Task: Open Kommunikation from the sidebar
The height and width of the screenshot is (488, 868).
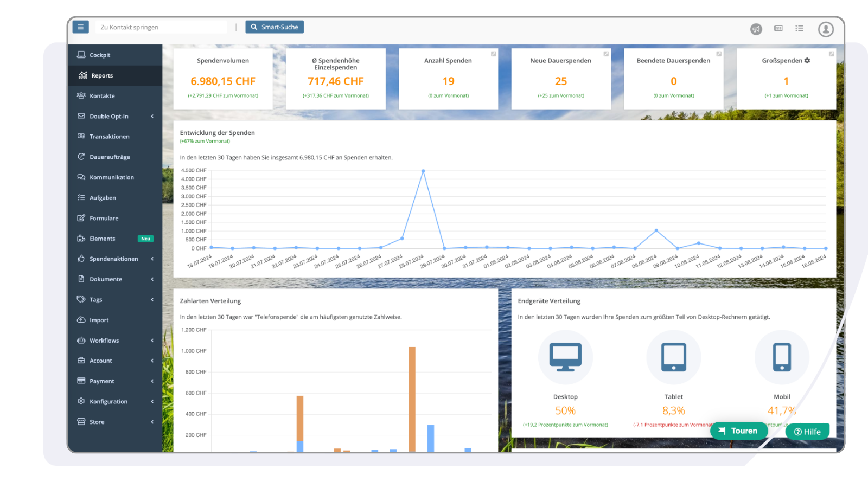Action: tap(112, 177)
